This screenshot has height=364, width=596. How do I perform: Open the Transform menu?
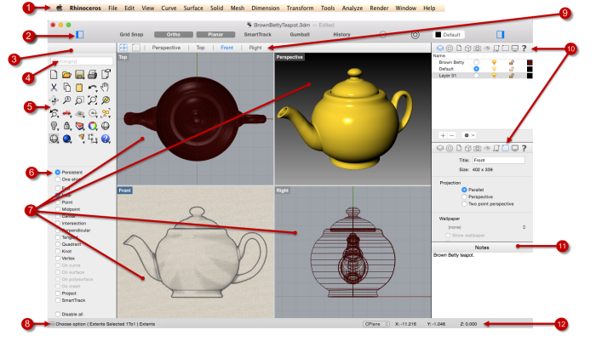[300, 8]
